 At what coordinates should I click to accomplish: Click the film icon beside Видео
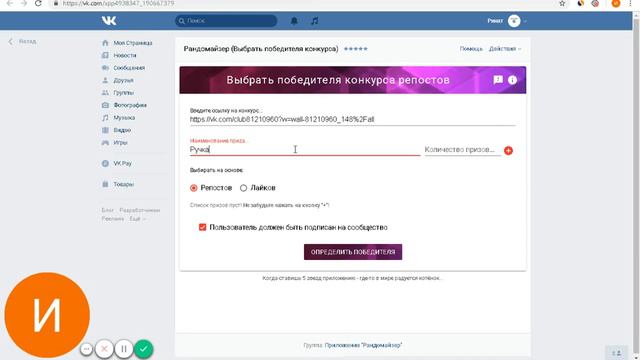pyautogui.click(x=105, y=130)
